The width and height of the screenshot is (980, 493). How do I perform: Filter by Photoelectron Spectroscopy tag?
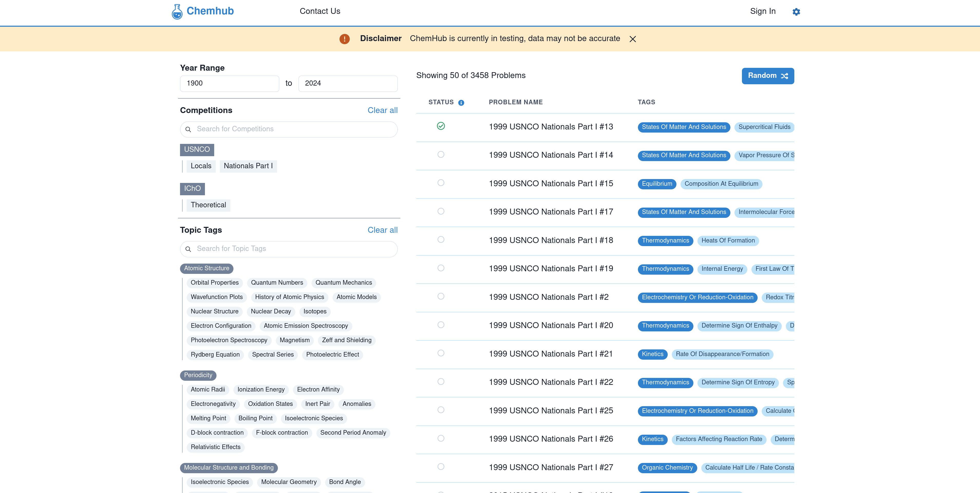[229, 340]
